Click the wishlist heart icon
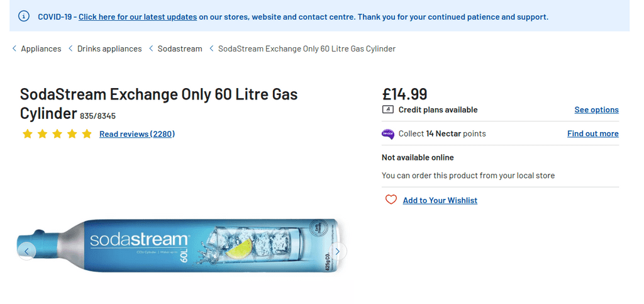Viewport: 644px width, 304px height. tap(391, 200)
